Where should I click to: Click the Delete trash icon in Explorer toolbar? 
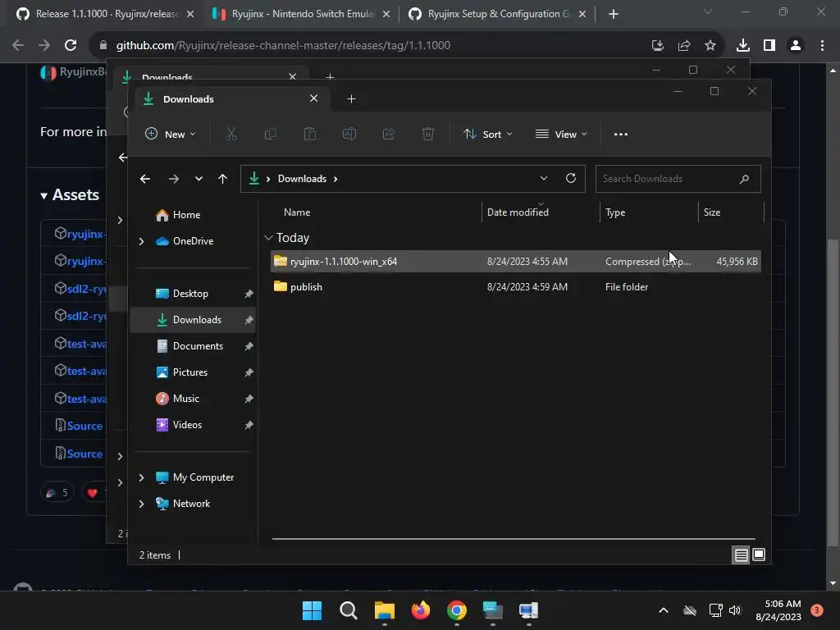tap(428, 134)
